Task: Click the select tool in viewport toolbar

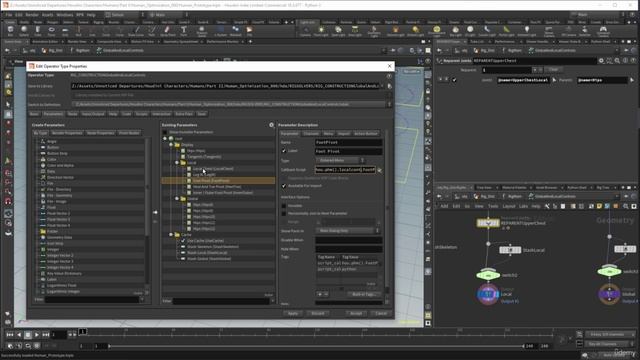Action: (8, 104)
